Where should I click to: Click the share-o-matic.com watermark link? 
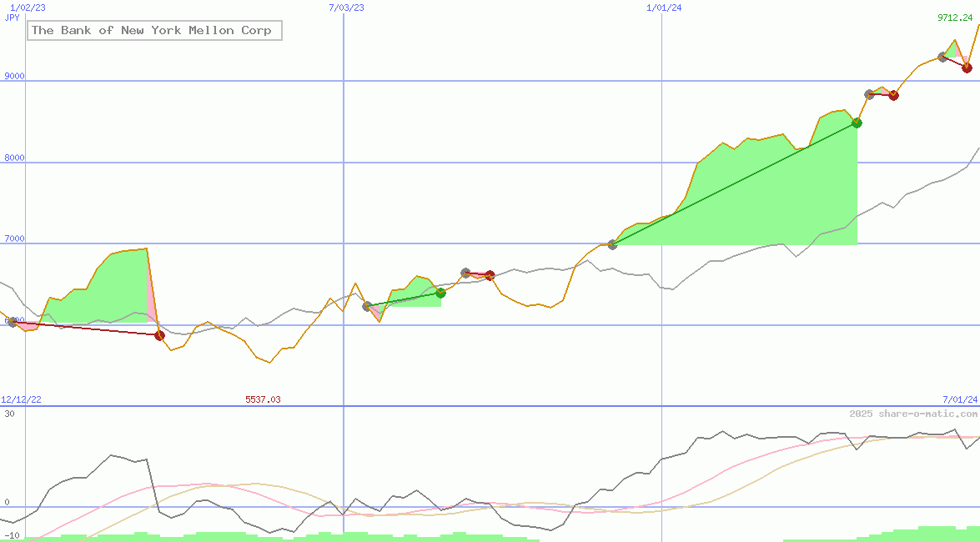(913, 414)
